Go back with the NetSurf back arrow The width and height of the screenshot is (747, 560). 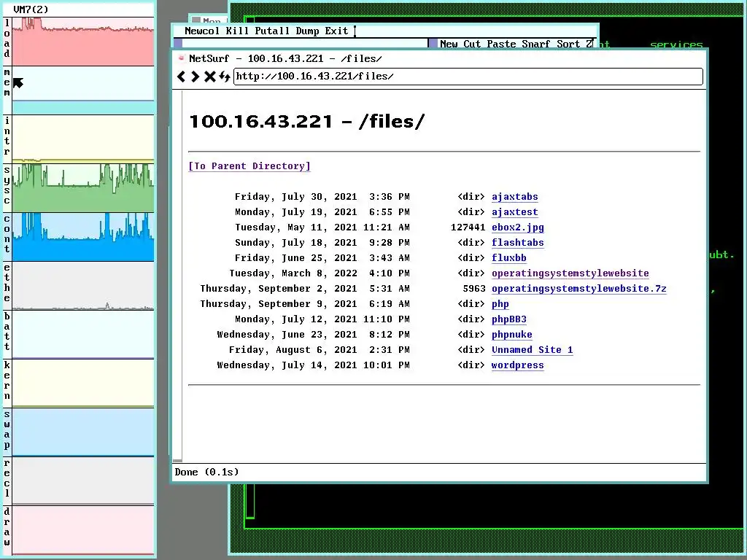click(x=181, y=76)
